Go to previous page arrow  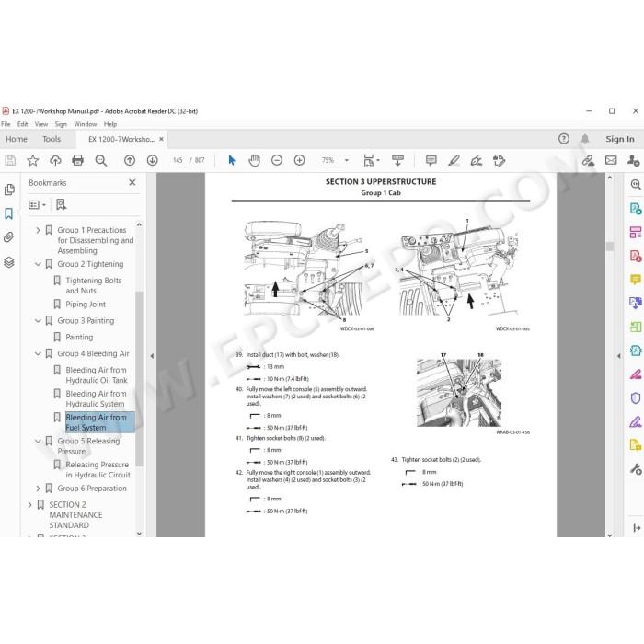tap(130, 160)
